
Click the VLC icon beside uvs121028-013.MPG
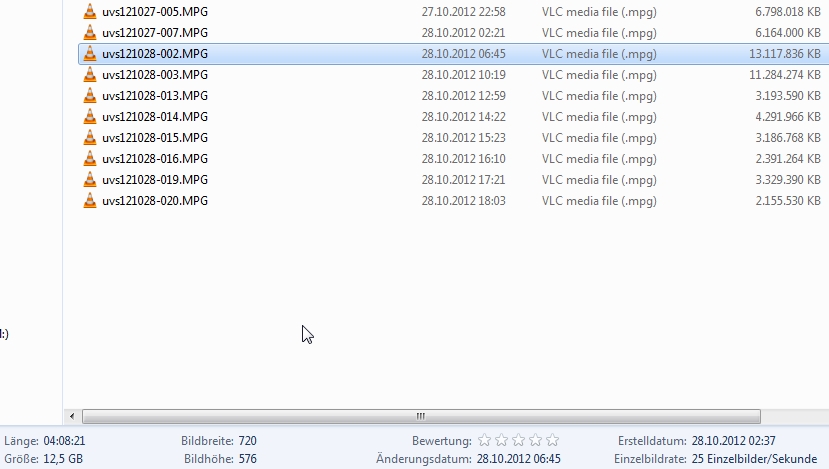click(x=90, y=96)
